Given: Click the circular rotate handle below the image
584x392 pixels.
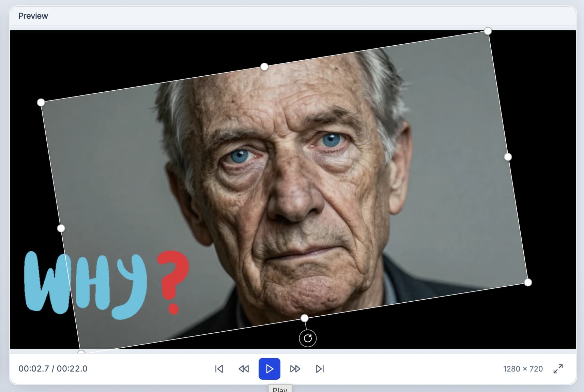Looking at the screenshot, I should (x=308, y=338).
